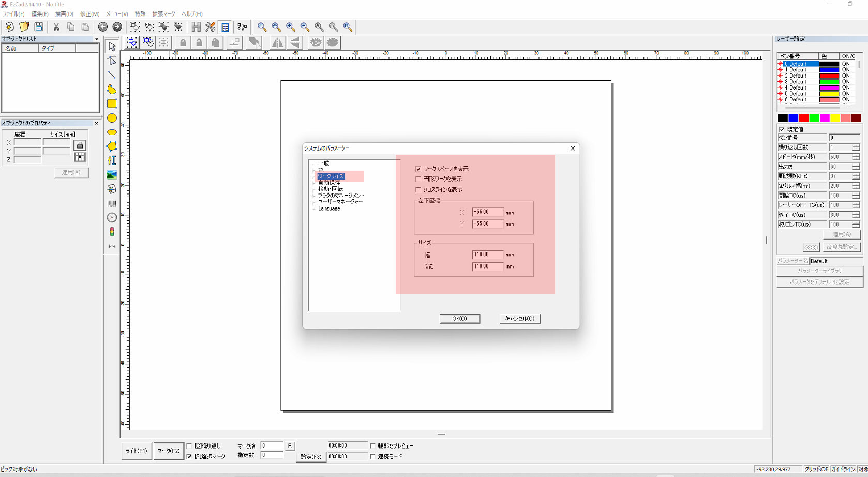
Task: Click OK(O) button in dialog
Action: point(460,319)
